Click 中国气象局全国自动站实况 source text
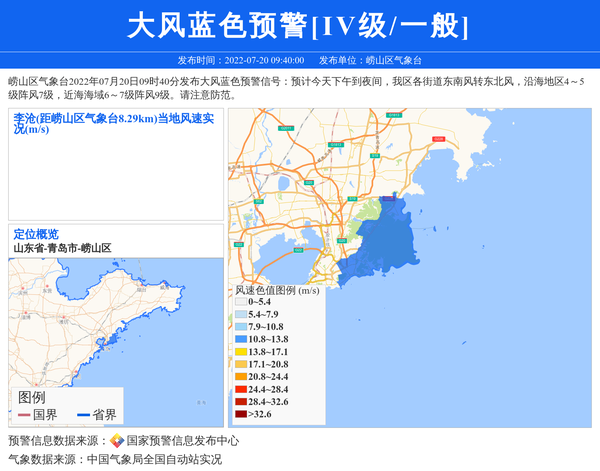Viewport: 600px width, 471px height. (154, 460)
